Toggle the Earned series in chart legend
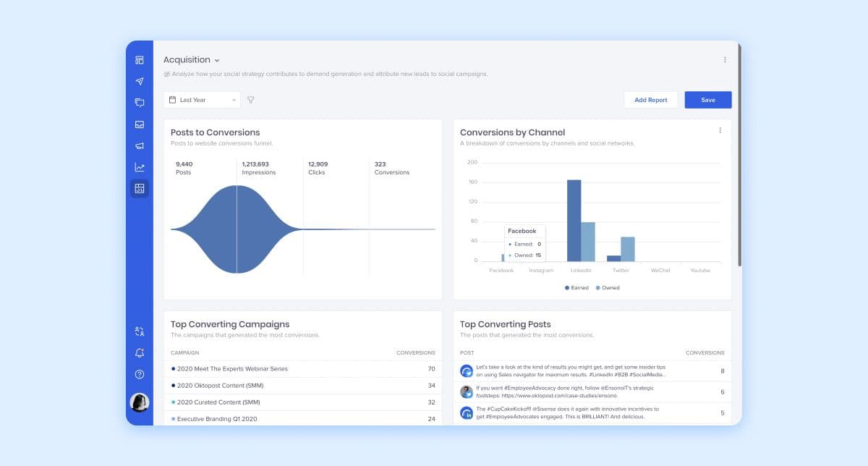 (577, 288)
